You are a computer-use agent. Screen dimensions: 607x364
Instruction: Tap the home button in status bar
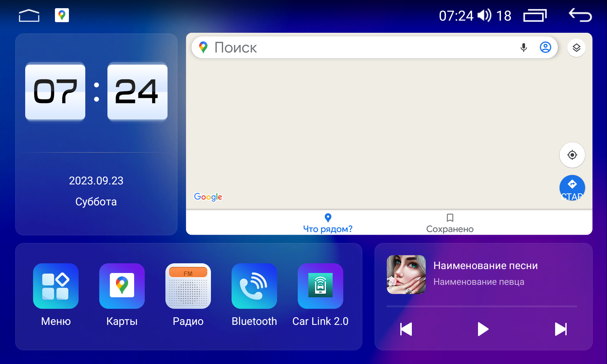[29, 15]
